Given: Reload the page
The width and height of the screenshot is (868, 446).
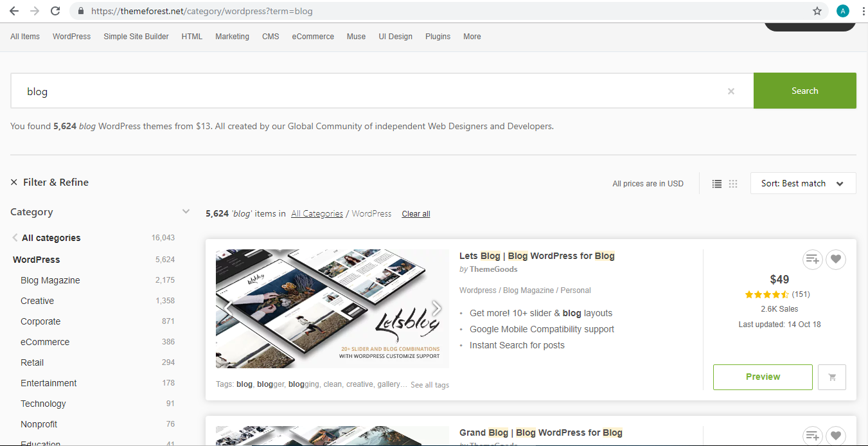Looking at the screenshot, I should click(55, 11).
